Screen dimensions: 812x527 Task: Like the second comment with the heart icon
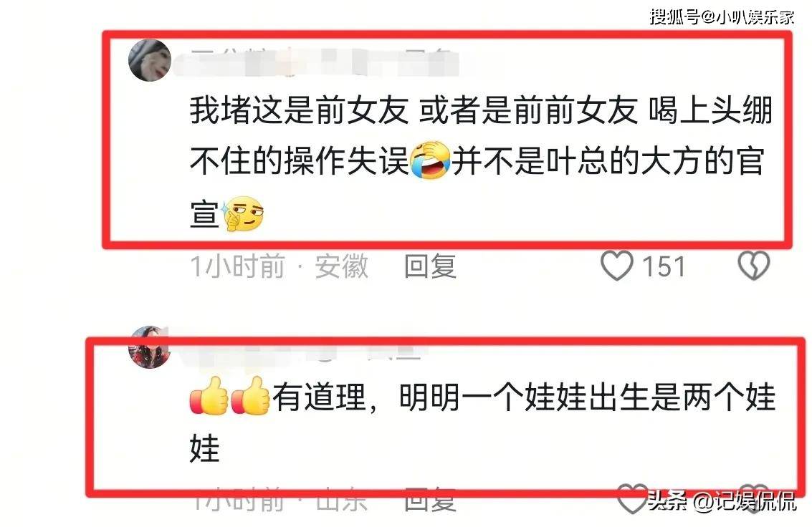click(x=632, y=498)
